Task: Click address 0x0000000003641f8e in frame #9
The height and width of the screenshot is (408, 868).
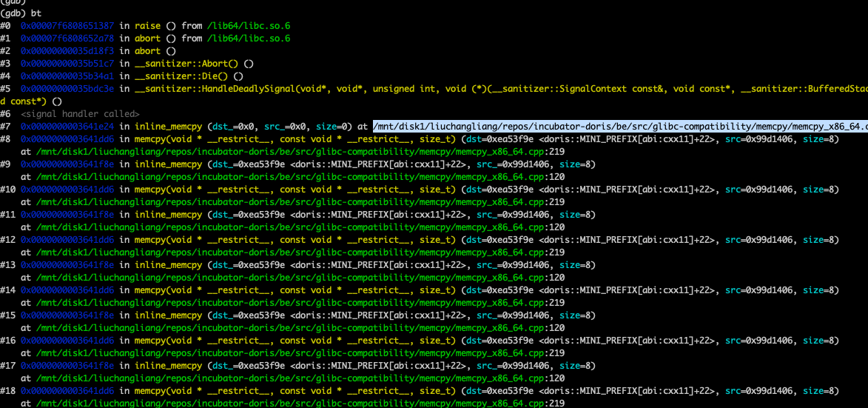Action: point(67,164)
